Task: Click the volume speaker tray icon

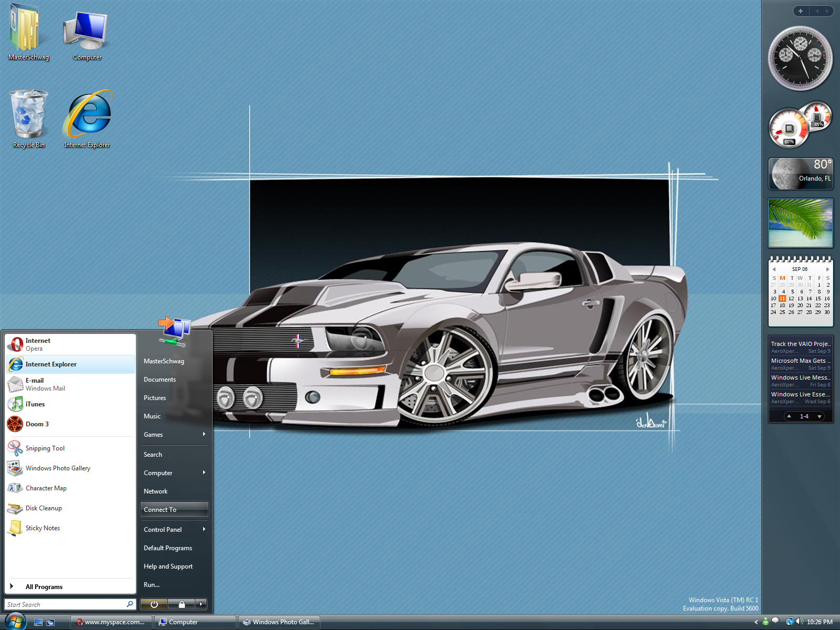Action: pos(800,622)
